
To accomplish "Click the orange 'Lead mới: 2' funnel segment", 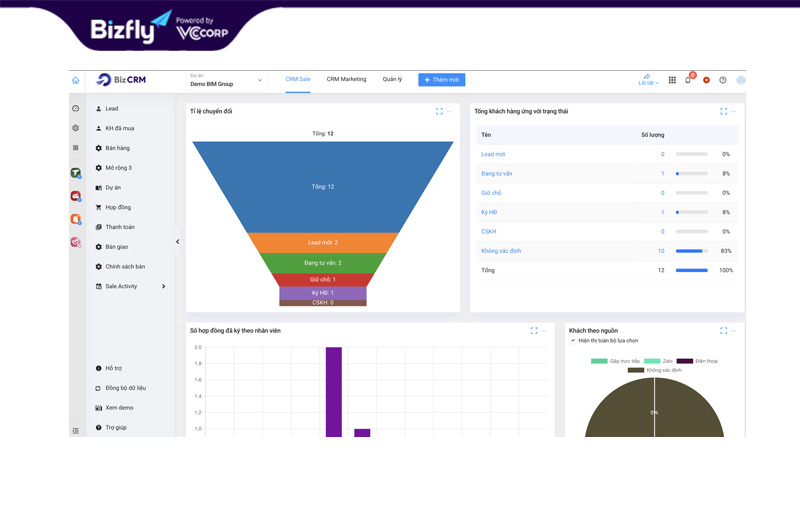I will (322, 243).
